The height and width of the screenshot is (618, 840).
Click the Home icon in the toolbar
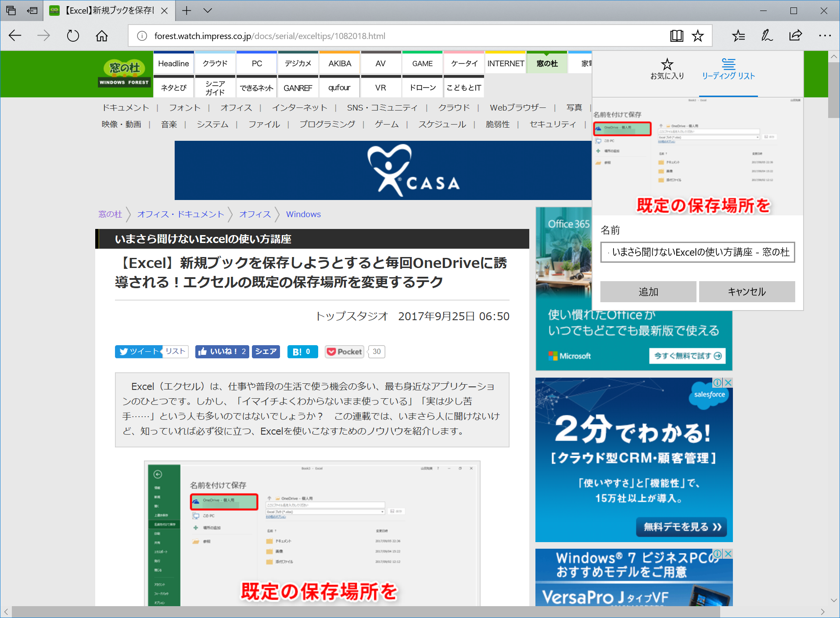coord(101,36)
